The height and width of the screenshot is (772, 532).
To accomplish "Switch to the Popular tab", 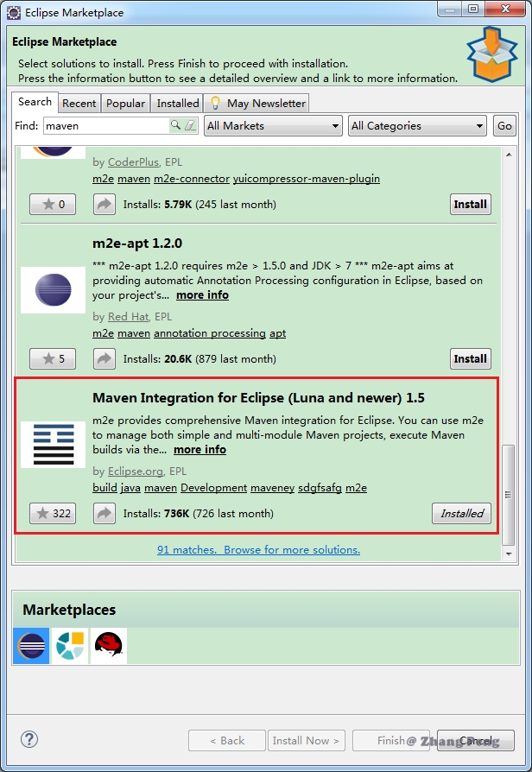I will click(x=125, y=103).
